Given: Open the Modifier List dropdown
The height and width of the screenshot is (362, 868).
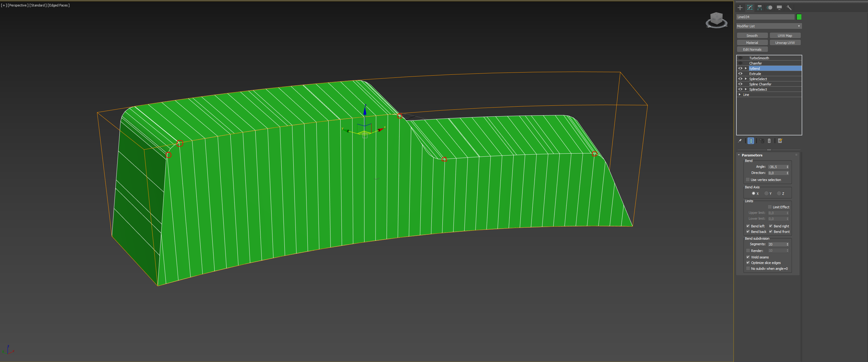Looking at the screenshot, I should [x=769, y=26].
